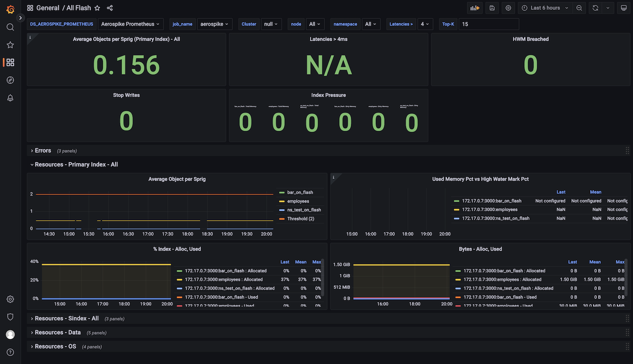This screenshot has width=633, height=364.
Task: Open the Search dashboards icon in sidebar
Action: tap(10, 27)
